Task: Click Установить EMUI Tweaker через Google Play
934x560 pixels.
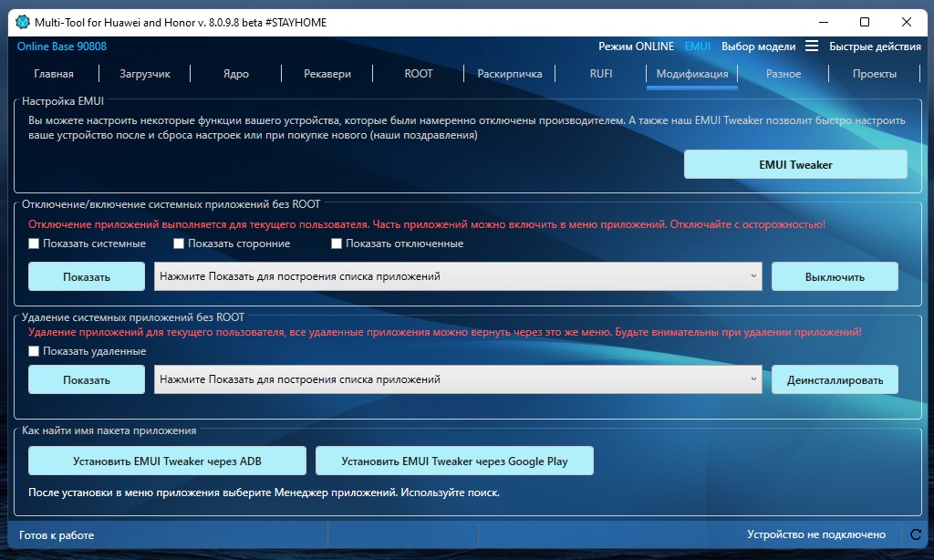Action: pos(454,461)
